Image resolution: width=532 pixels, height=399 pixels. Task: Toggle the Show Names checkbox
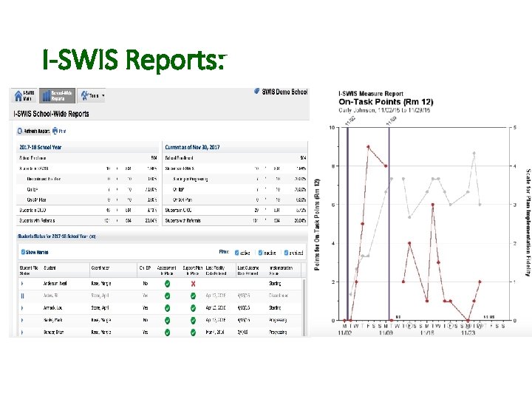(x=23, y=252)
